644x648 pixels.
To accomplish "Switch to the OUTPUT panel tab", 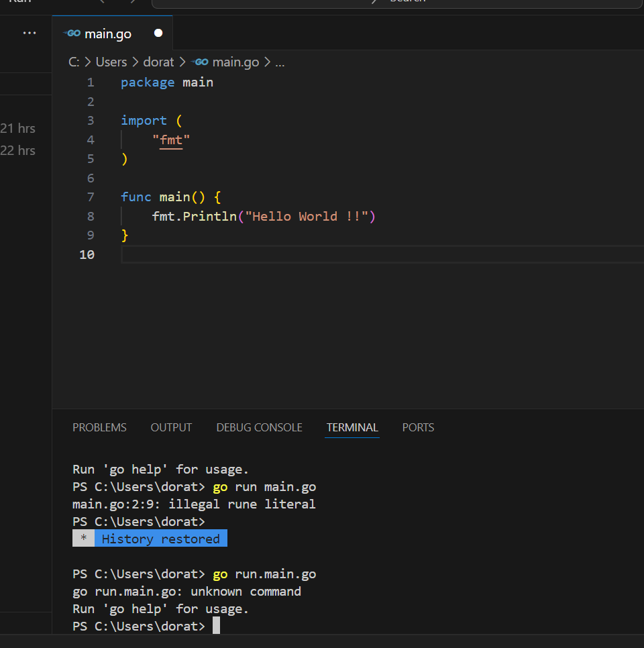I will click(171, 427).
